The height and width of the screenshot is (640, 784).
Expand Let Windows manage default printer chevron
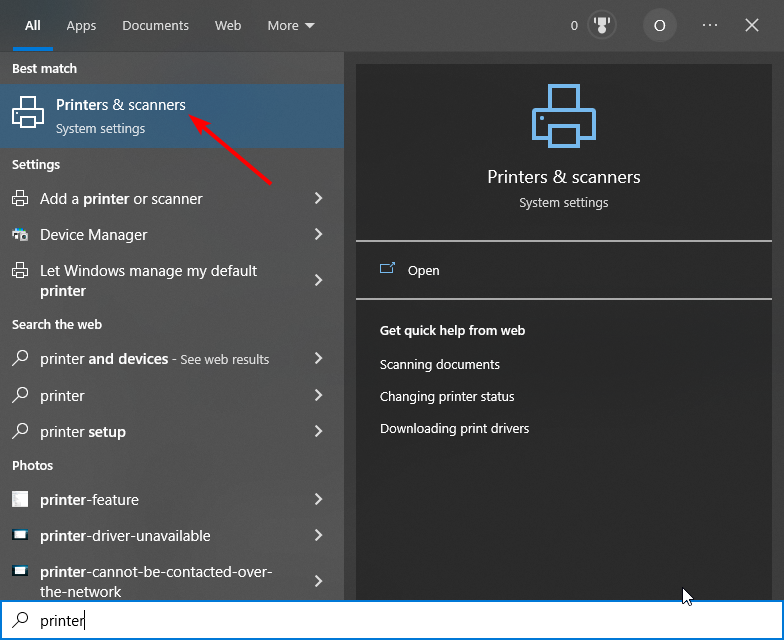(x=318, y=280)
